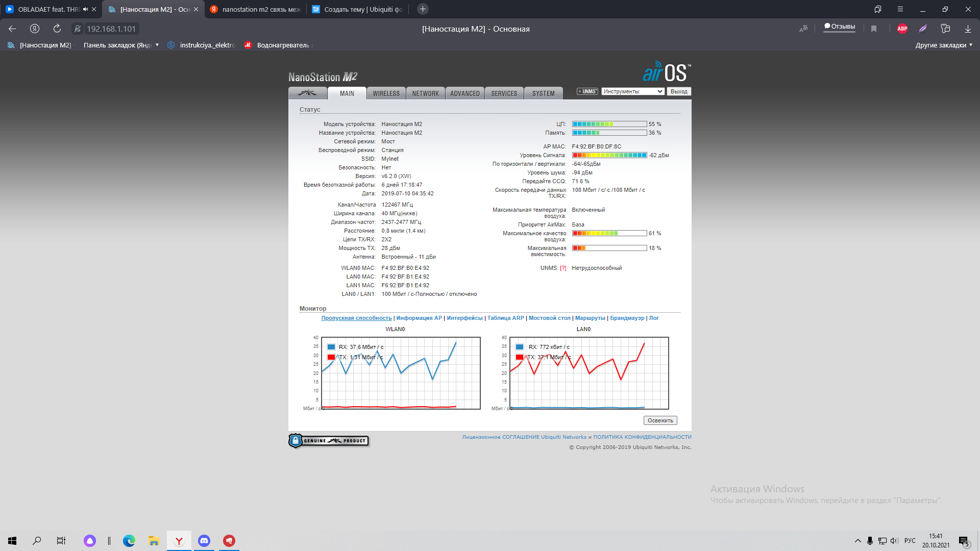Click the address bar 192.168.1.101

111,29
